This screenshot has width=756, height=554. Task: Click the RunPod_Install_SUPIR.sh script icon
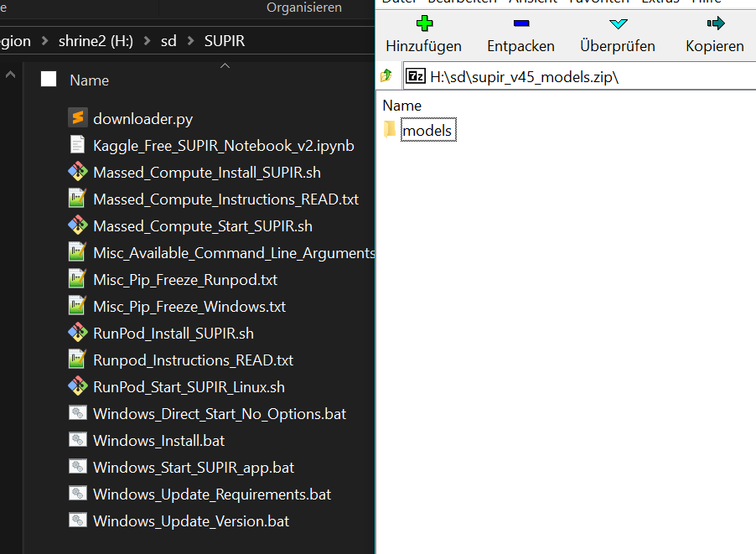pyautogui.click(x=78, y=333)
